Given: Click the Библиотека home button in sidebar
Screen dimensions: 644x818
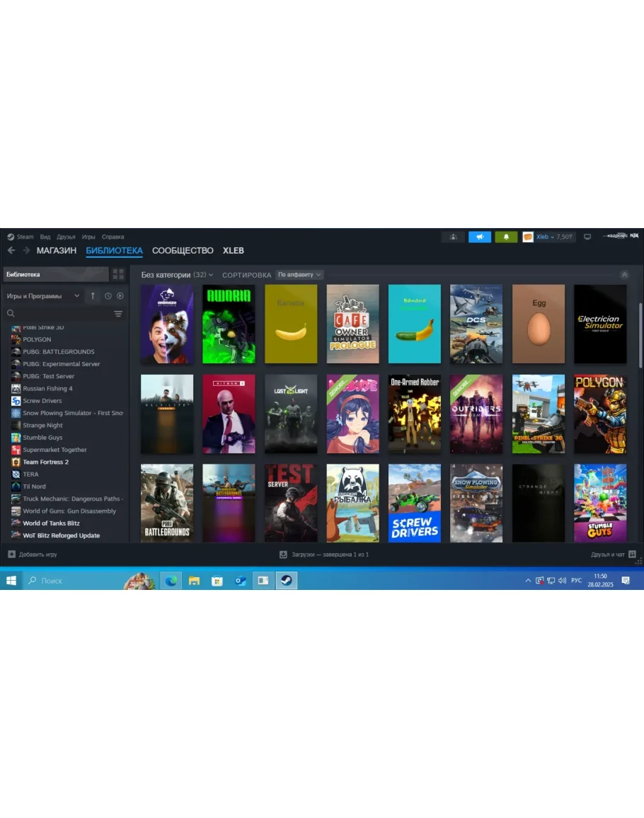Looking at the screenshot, I should click(56, 274).
